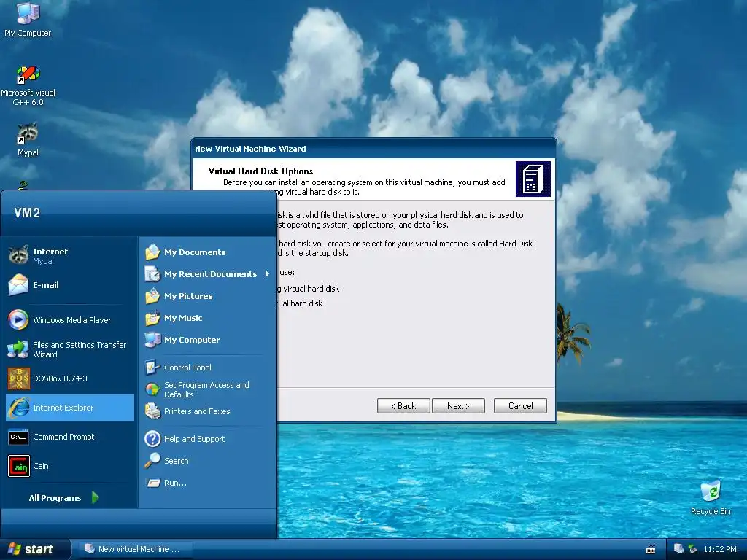Viewport: 747px width, 560px height.
Task: Open My Computer from Start menu
Action: click(x=208, y=340)
